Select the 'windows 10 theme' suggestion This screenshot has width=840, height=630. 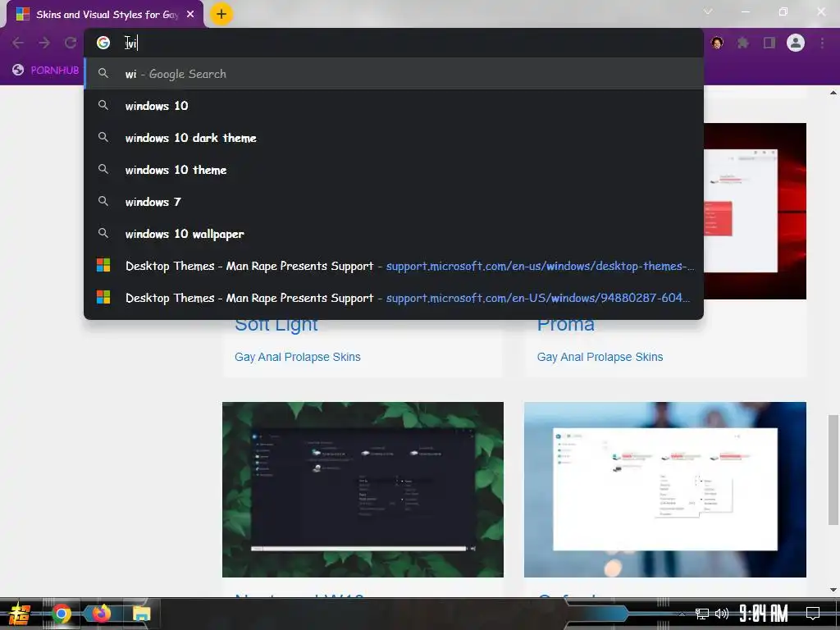tap(394, 170)
